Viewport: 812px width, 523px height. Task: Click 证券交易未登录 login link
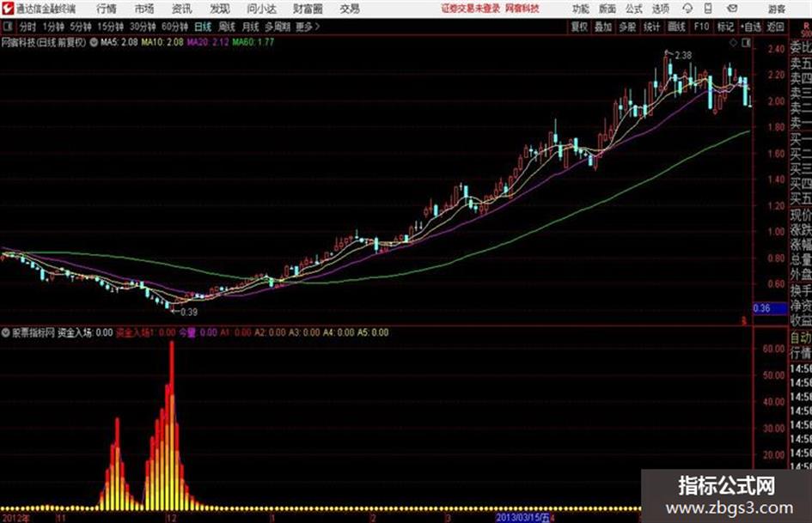tap(471, 9)
